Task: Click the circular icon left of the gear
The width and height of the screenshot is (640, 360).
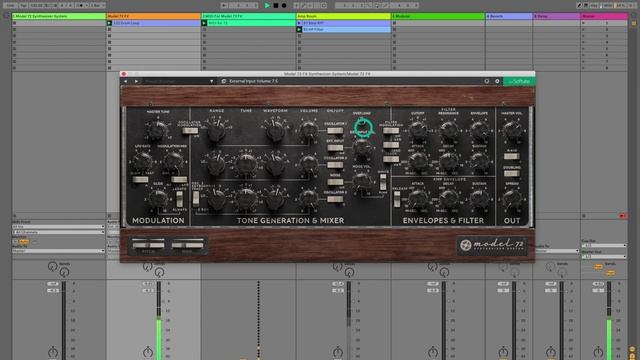Action: point(487,81)
